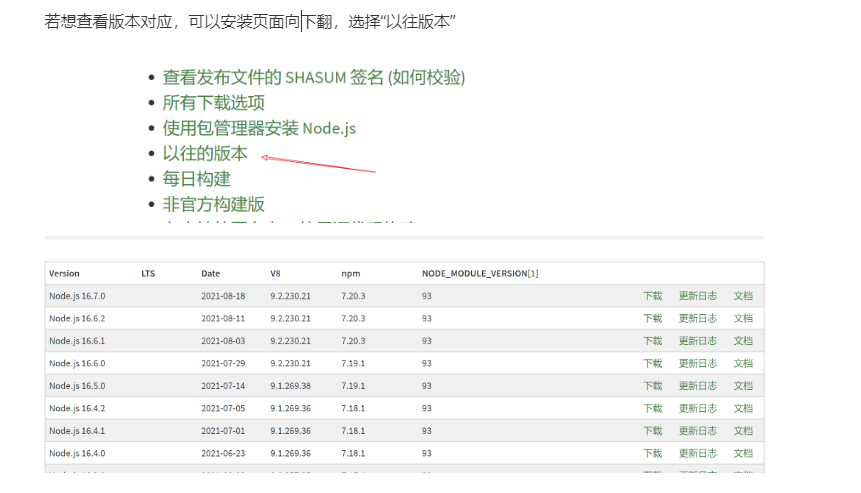The image size is (861, 493).
Task: Select the Node.js 16.6.2 version cell
Action: [77, 318]
